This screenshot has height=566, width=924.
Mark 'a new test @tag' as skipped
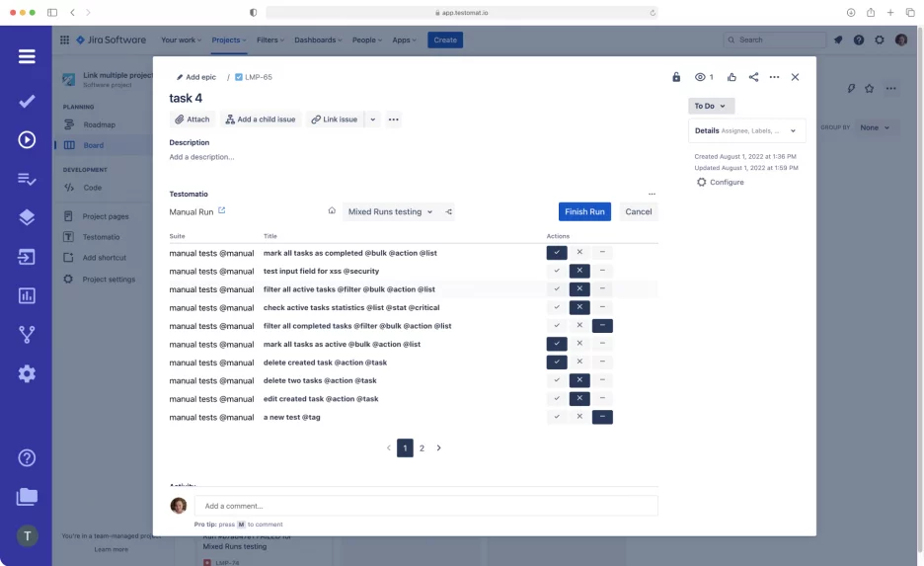[602, 417]
